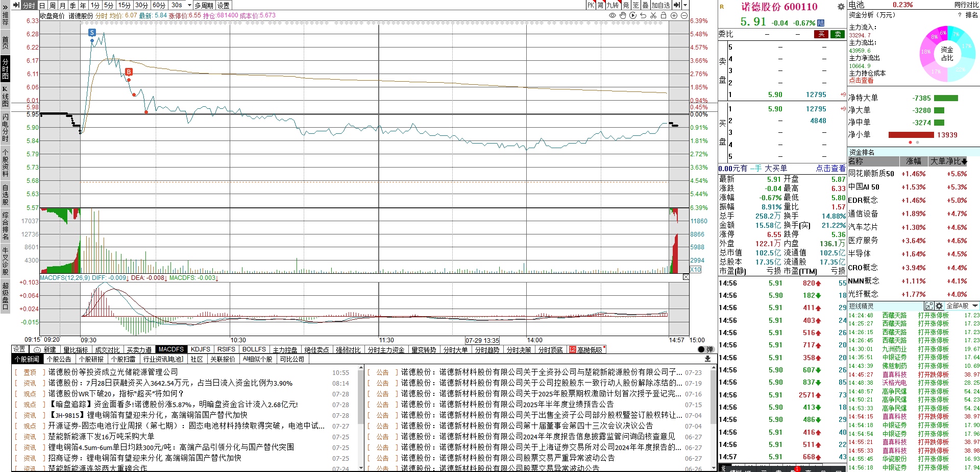Switch to AI相似个股 tab

pyautogui.click(x=258, y=359)
